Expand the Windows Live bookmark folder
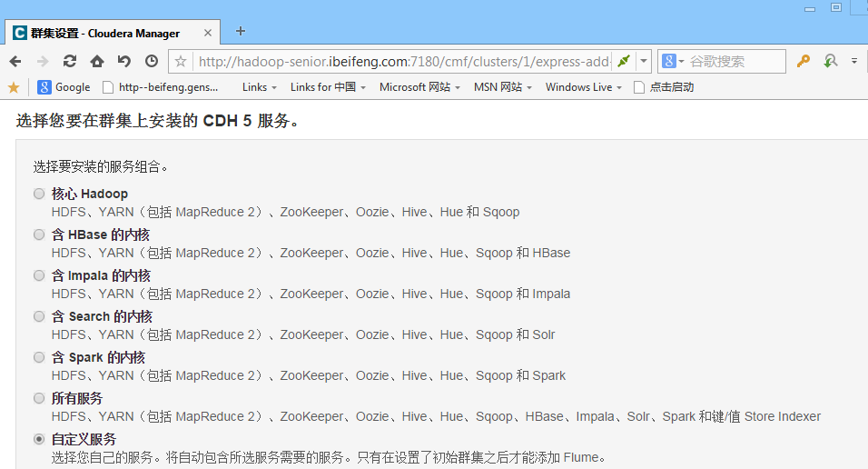The height and width of the screenshot is (469, 868). coord(584,87)
